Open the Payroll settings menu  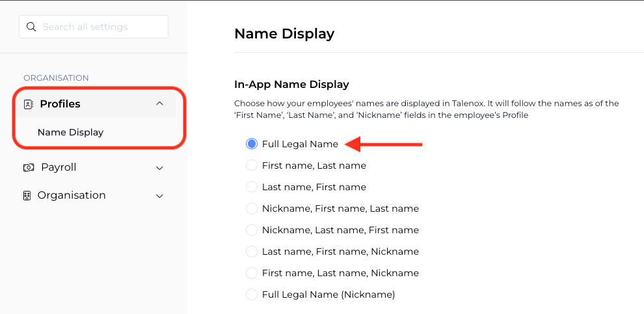pos(94,167)
